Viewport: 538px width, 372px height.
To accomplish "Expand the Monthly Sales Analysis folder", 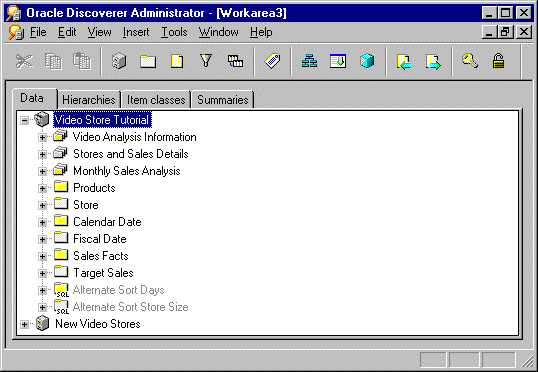I will click(x=42, y=171).
